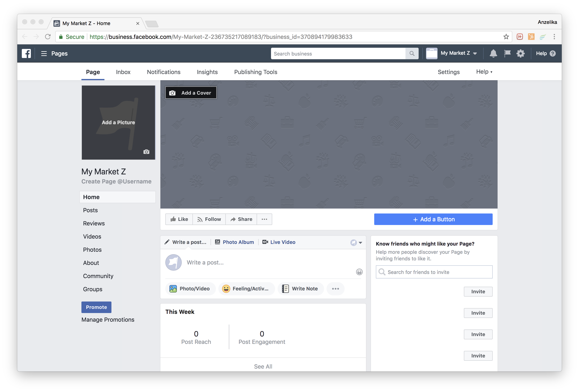Bookmark page with star icon
The height and width of the screenshot is (392, 579).
(506, 37)
